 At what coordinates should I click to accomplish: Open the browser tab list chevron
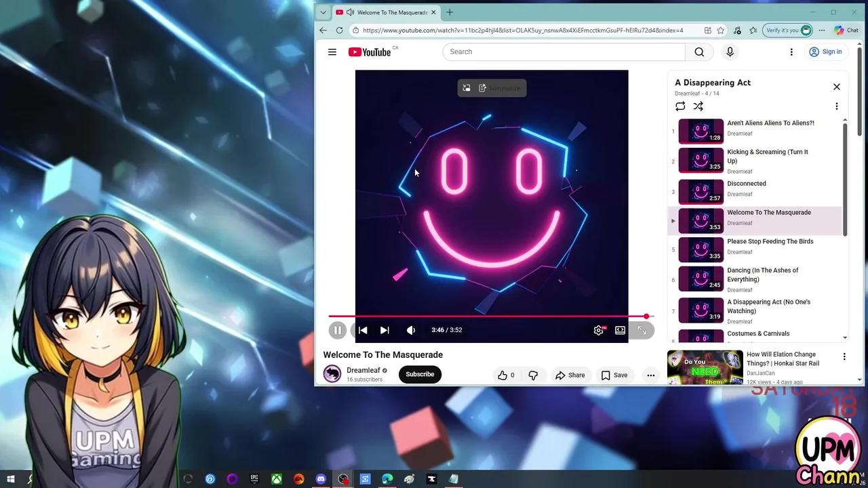[323, 12]
